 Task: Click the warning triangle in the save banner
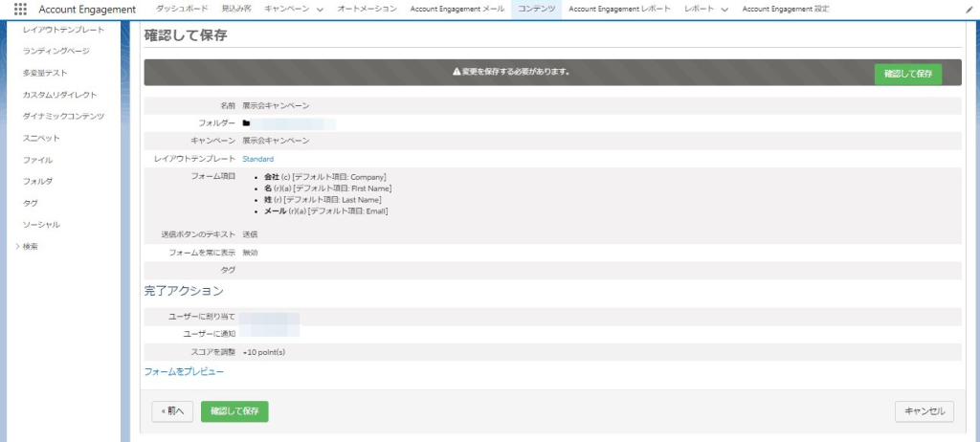pos(457,72)
